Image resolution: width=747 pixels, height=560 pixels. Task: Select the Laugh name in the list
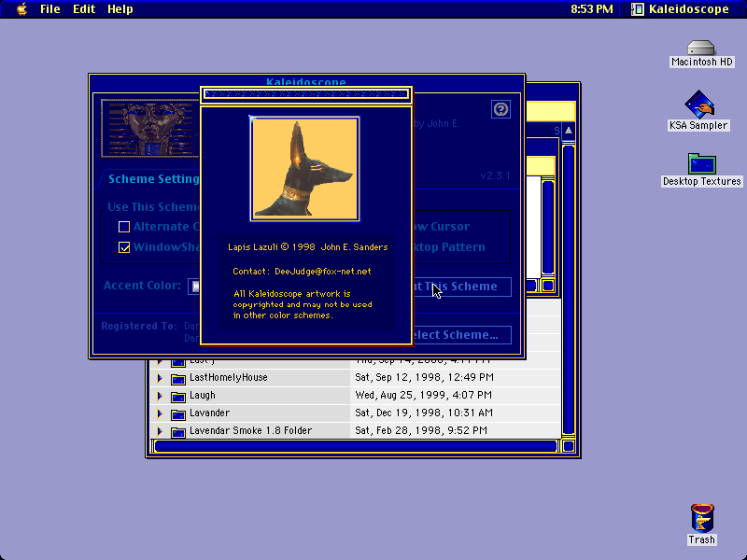point(203,395)
